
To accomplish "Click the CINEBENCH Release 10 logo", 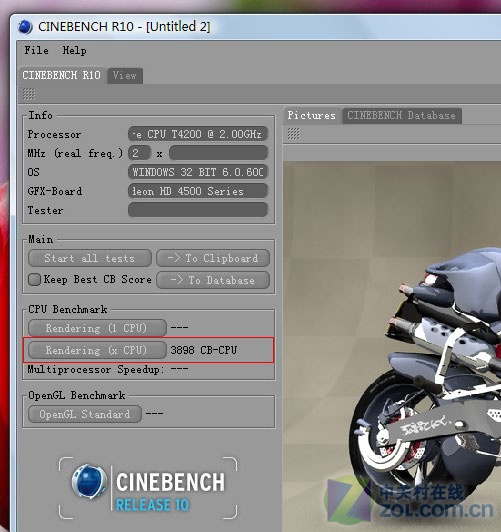I will click(x=148, y=488).
